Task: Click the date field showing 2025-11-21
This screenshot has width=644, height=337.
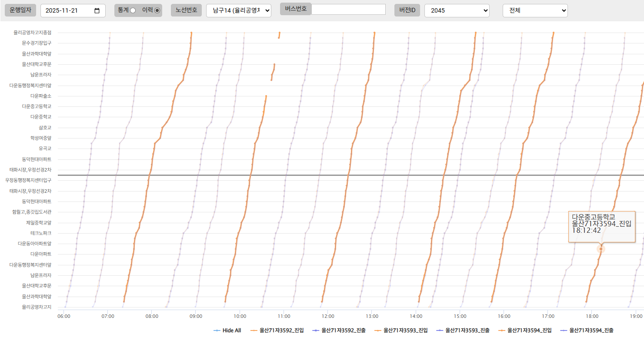Action: (67, 11)
